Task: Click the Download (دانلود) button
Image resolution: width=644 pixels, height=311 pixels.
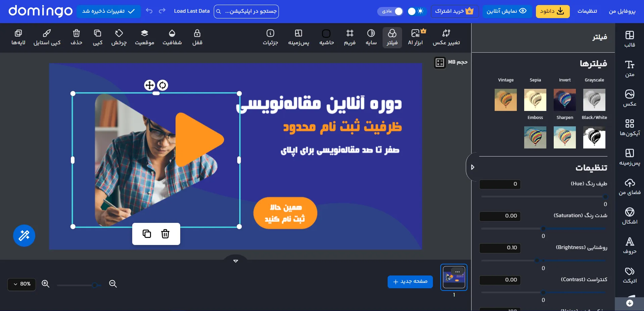Action: point(553,11)
